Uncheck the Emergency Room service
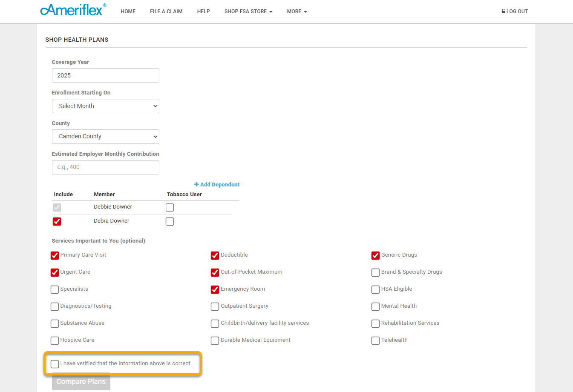This screenshot has height=392, width=573. (215, 289)
